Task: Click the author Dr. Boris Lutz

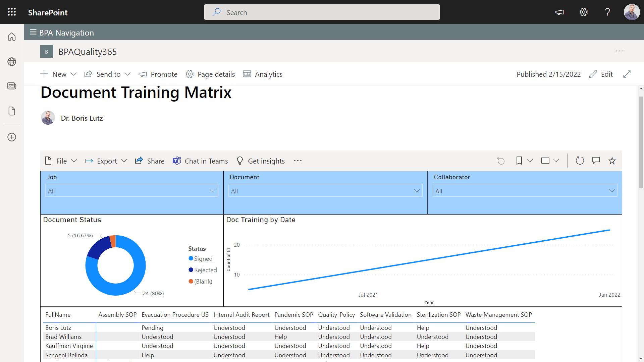Action: pos(82,118)
